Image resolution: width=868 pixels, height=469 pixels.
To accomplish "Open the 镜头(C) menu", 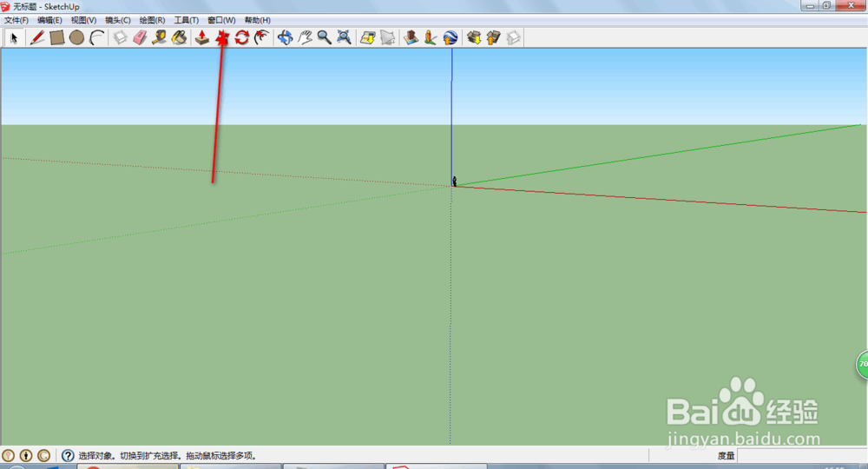I will click(118, 20).
